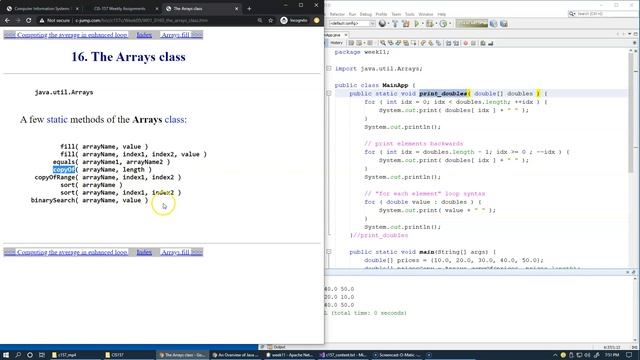Open Windows taskbar search

pyautogui.click(x=18, y=355)
